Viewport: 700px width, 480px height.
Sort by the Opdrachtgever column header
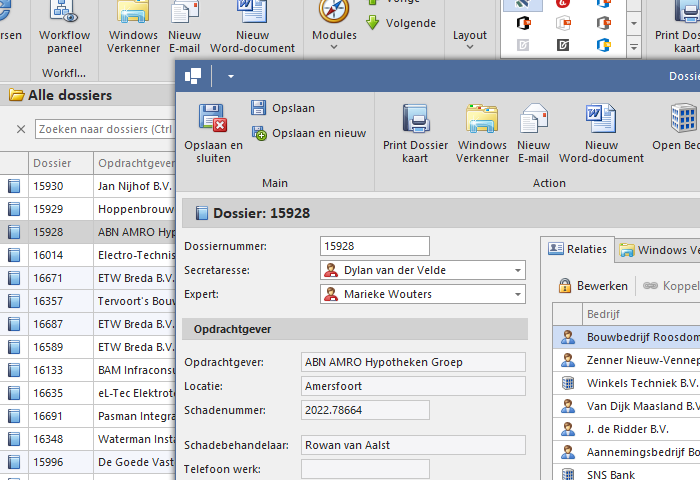pos(135,163)
